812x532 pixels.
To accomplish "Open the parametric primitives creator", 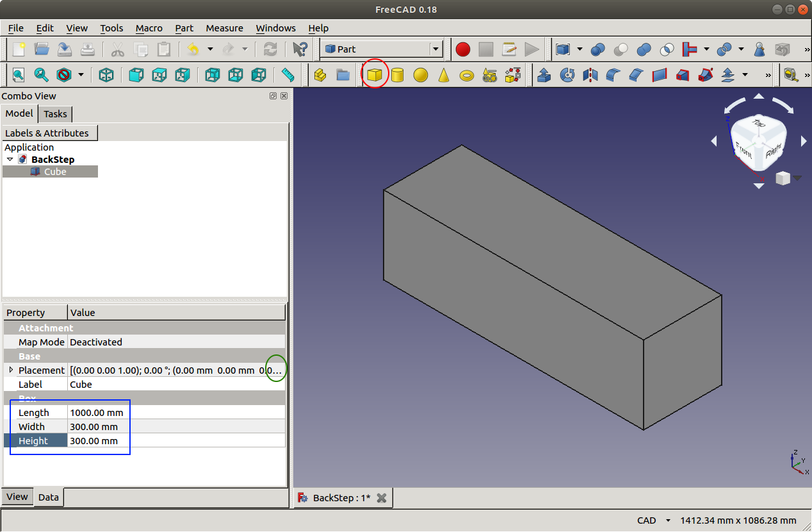I will (490, 75).
